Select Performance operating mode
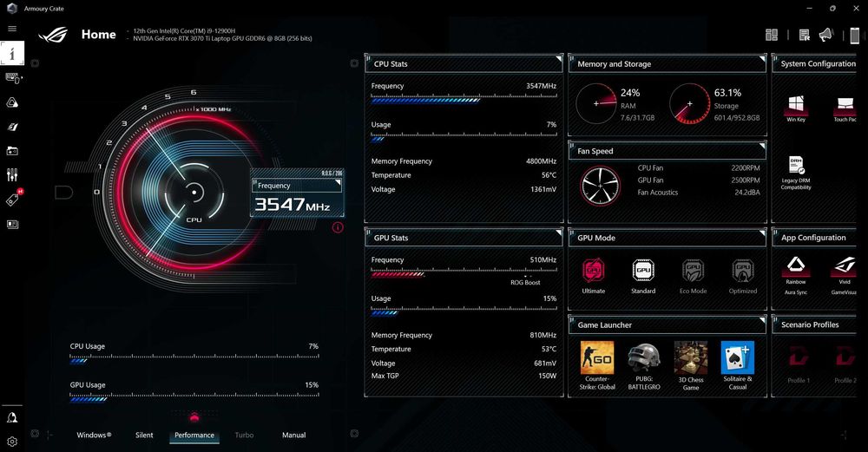This screenshot has height=452, width=868. [194, 435]
